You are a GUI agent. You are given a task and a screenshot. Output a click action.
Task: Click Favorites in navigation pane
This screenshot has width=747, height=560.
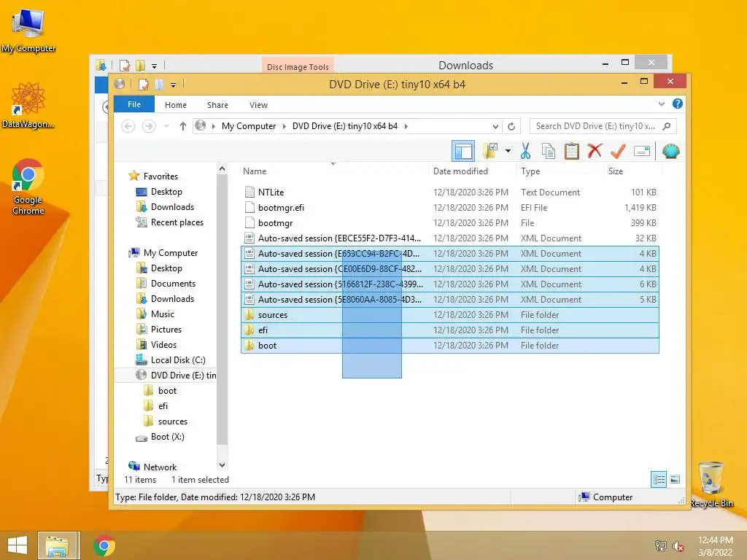tap(160, 176)
